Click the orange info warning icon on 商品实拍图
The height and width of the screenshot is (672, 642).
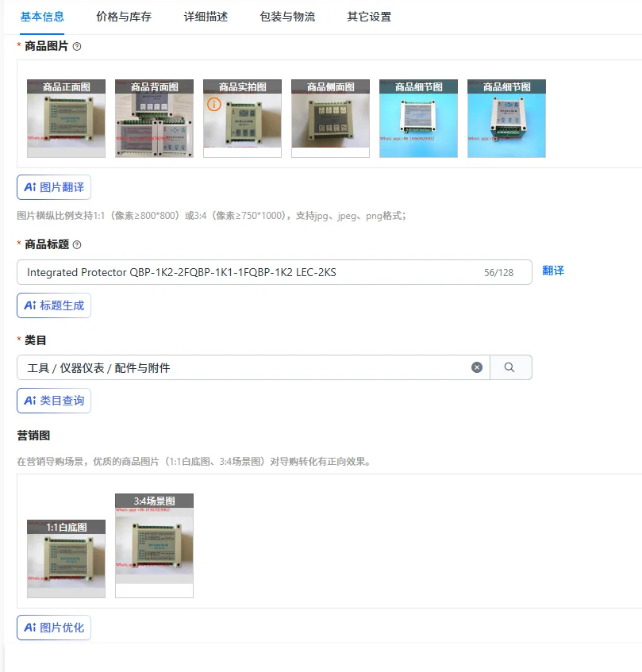[213, 104]
